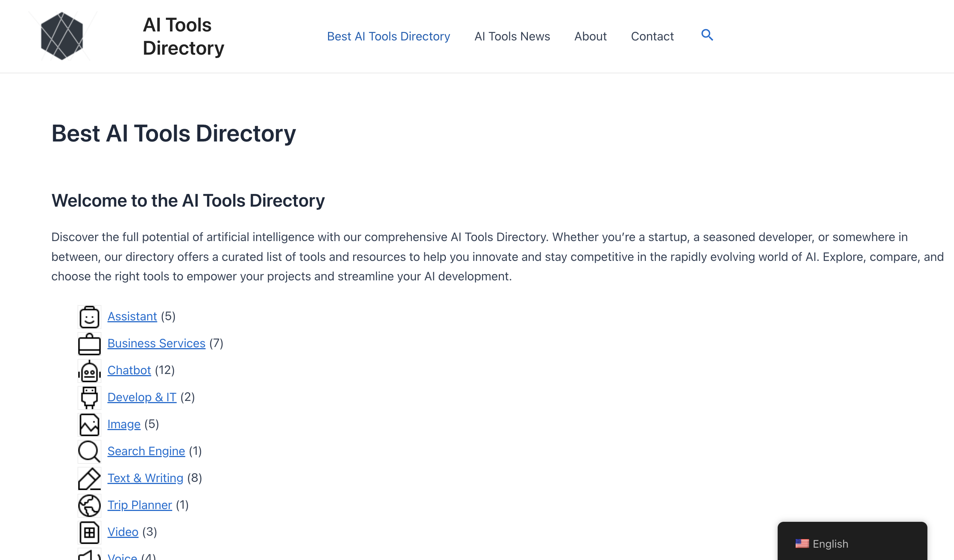Click the Search Engine magnifier icon
The height and width of the screenshot is (560, 954).
point(89,451)
